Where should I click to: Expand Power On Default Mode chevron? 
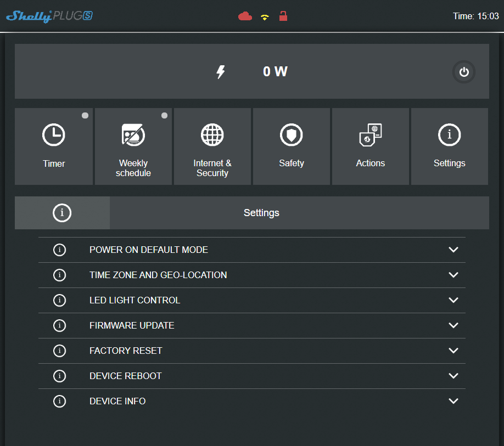[453, 250]
